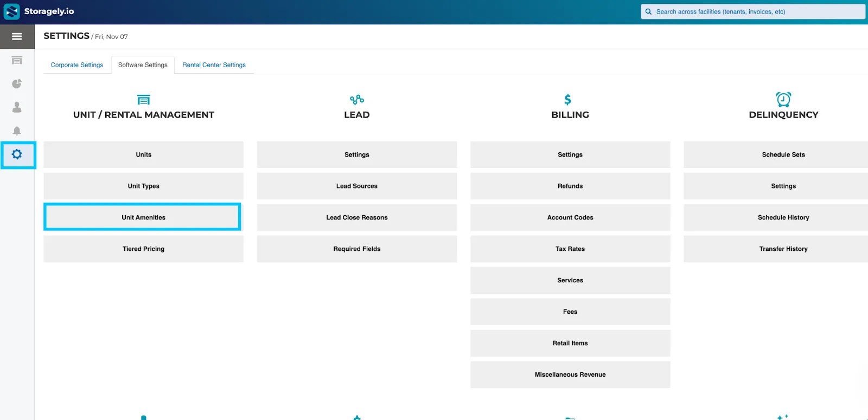The width and height of the screenshot is (868, 420).
Task: Click the alarm clock icon above Delinquency
Action: point(783,99)
